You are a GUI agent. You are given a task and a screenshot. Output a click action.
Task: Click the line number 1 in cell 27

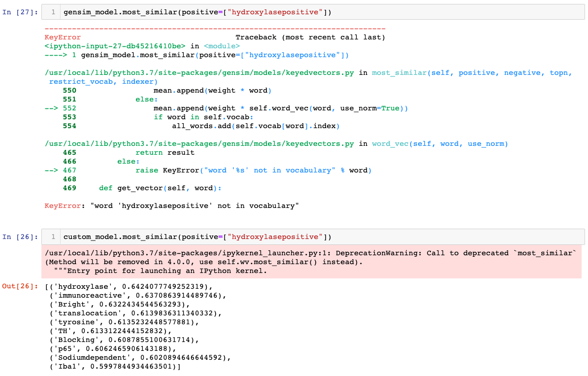(52, 12)
